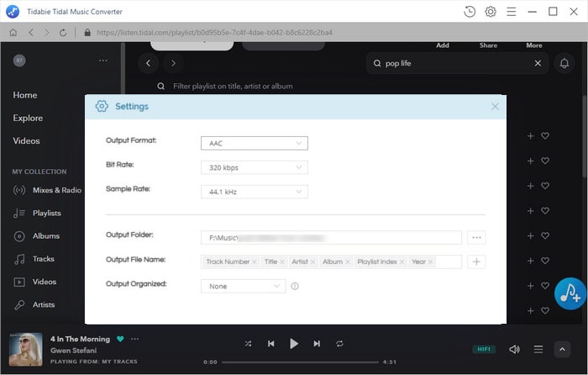Show Output Organized info tooltip icon
Viewport: 588px width, 375px height.
pyautogui.click(x=295, y=287)
